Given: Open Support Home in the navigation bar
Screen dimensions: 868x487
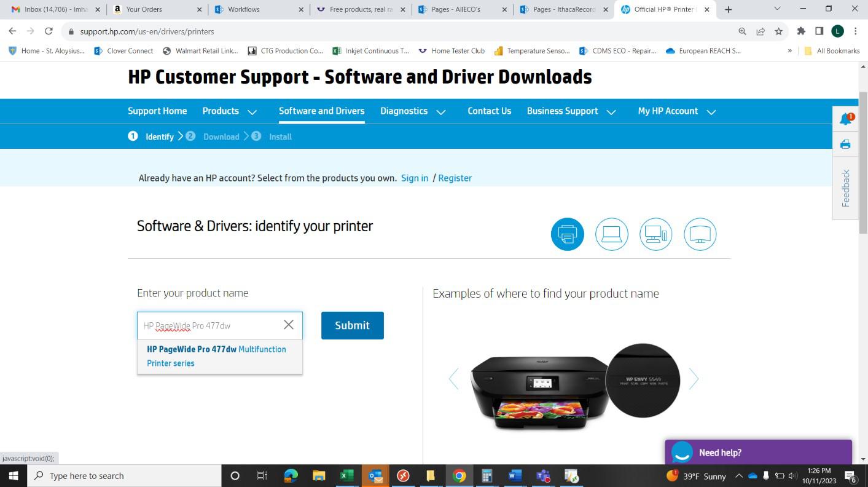Looking at the screenshot, I should coord(157,111).
